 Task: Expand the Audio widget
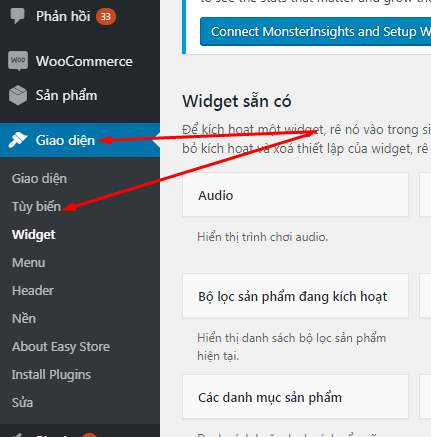(x=295, y=195)
